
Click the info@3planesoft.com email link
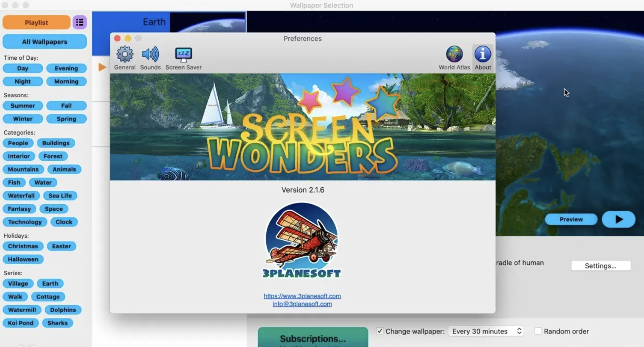tap(302, 304)
